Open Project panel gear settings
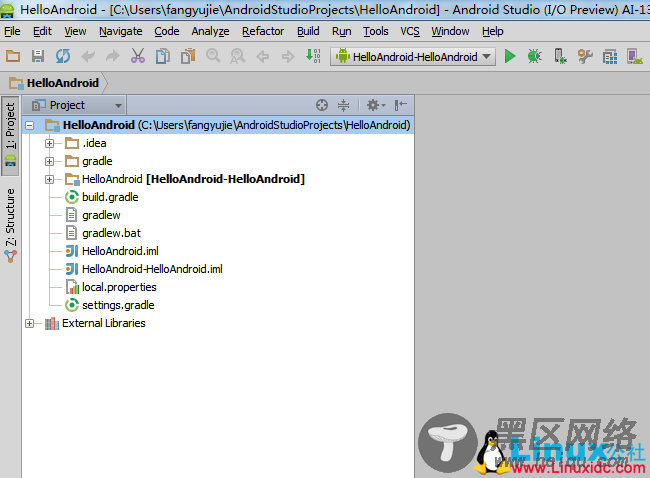This screenshot has width=650, height=478. coord(376,105)
